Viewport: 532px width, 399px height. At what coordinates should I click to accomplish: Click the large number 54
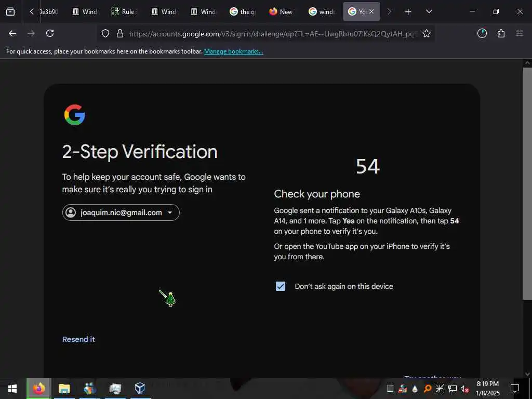coord(368,167)
